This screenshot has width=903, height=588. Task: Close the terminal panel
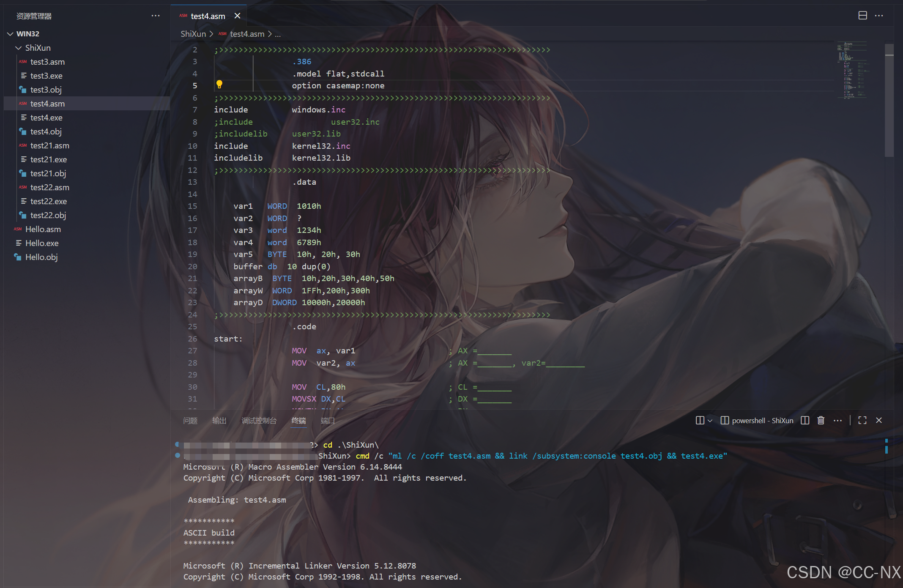[879, 420]
